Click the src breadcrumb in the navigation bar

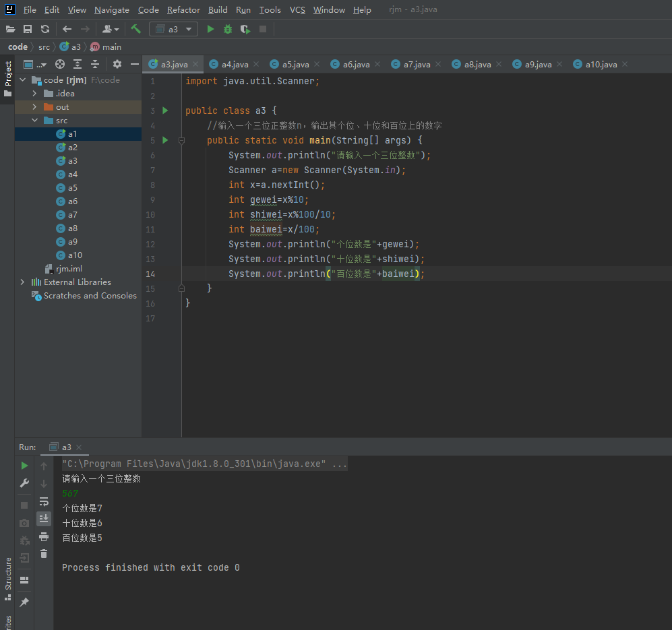(44, 46)
